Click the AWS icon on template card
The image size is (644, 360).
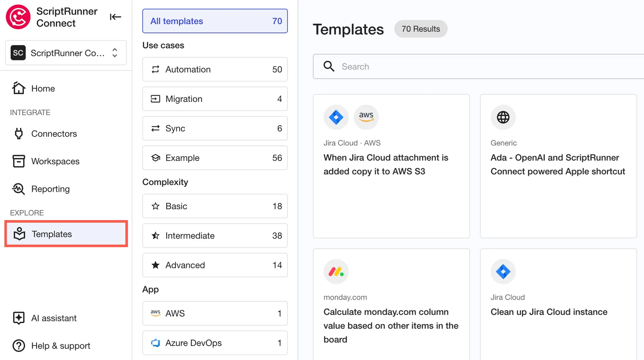click(366, 118)
